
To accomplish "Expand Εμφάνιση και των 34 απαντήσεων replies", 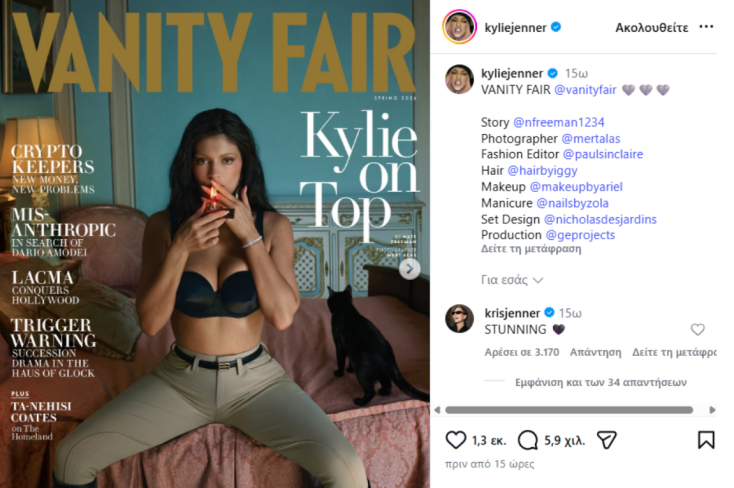I will [x=601, y=383].
